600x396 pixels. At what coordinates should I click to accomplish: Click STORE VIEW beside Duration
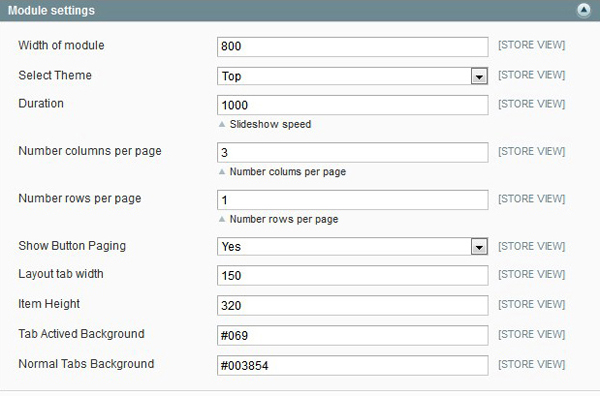(532, 104)
